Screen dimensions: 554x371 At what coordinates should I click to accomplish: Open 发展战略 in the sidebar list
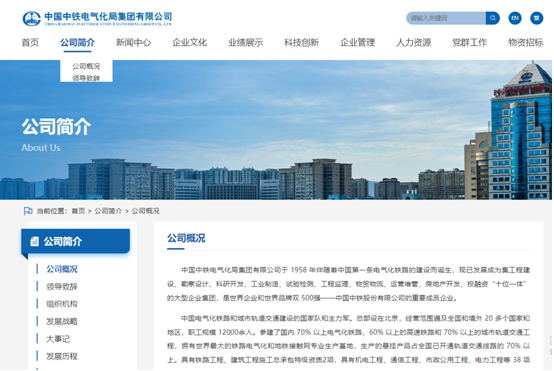[62, 321]
